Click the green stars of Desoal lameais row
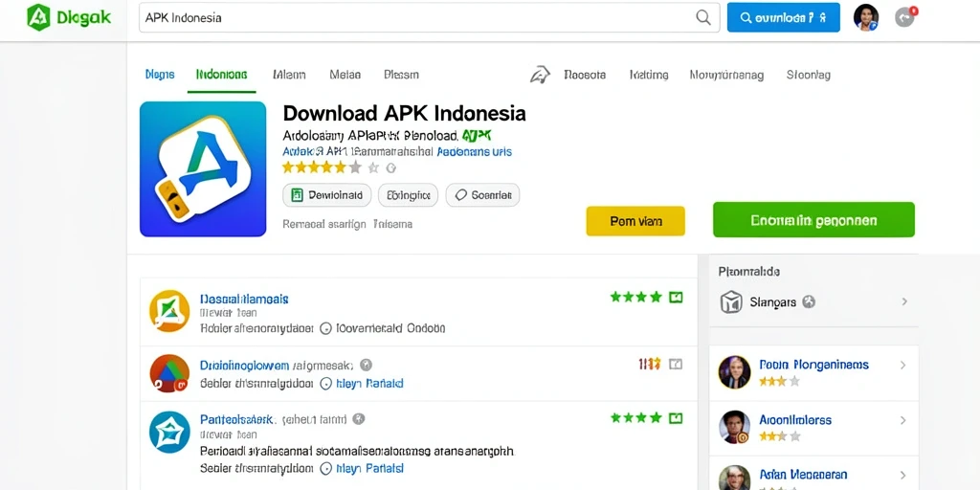The image size is (980, 490). [635, 297]
